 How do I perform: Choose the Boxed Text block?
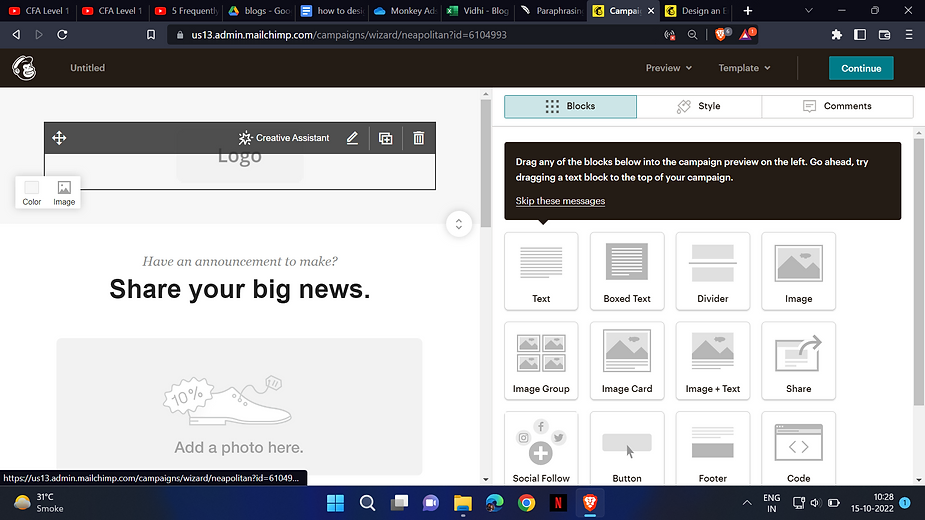(627, 270)
